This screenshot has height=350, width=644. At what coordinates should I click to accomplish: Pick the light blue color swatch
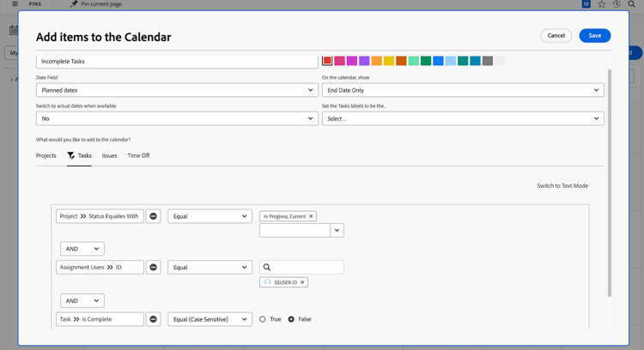click(450, 61)
